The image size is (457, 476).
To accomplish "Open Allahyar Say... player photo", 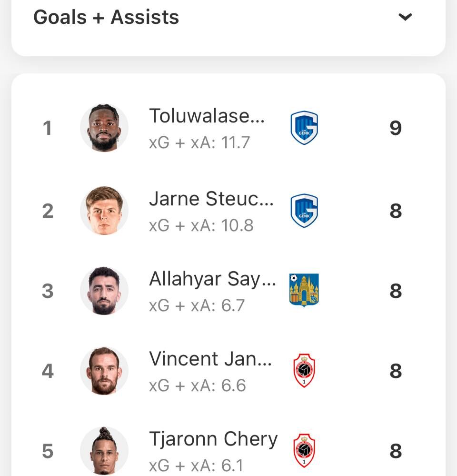I will click(104, 291).
